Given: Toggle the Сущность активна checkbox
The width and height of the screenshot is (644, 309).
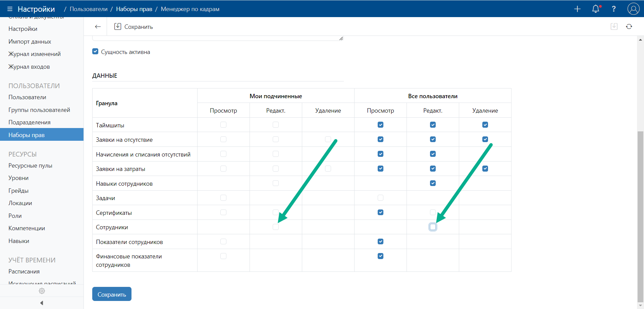Looking at the screenshot, I should pos(95,51).
